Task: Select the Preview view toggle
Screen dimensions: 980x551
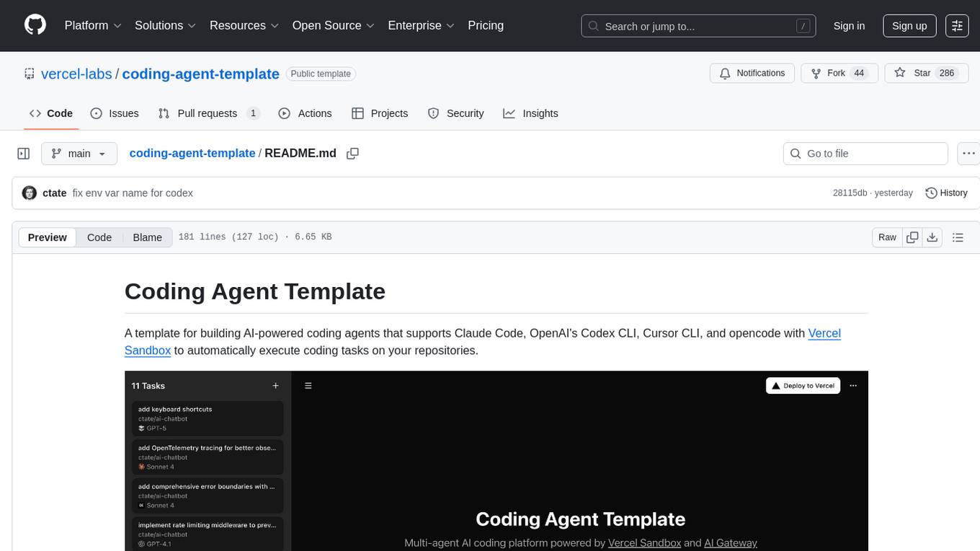Action: (x=48, y=237)
